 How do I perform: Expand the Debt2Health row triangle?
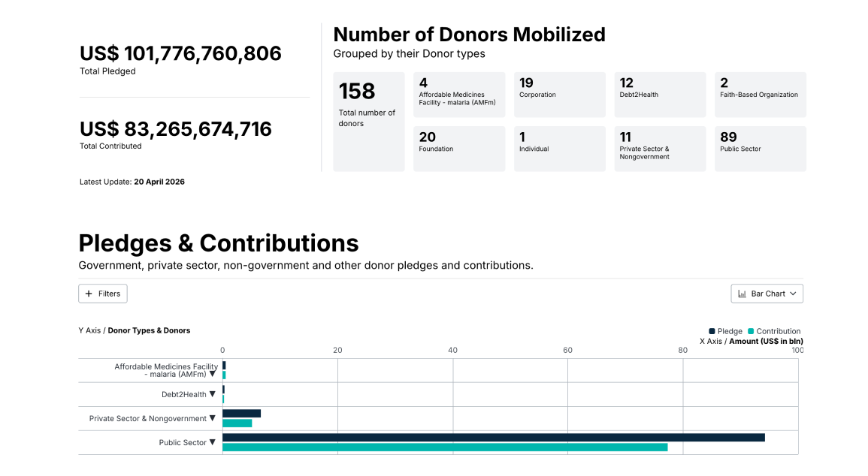[x=213, y=394]
